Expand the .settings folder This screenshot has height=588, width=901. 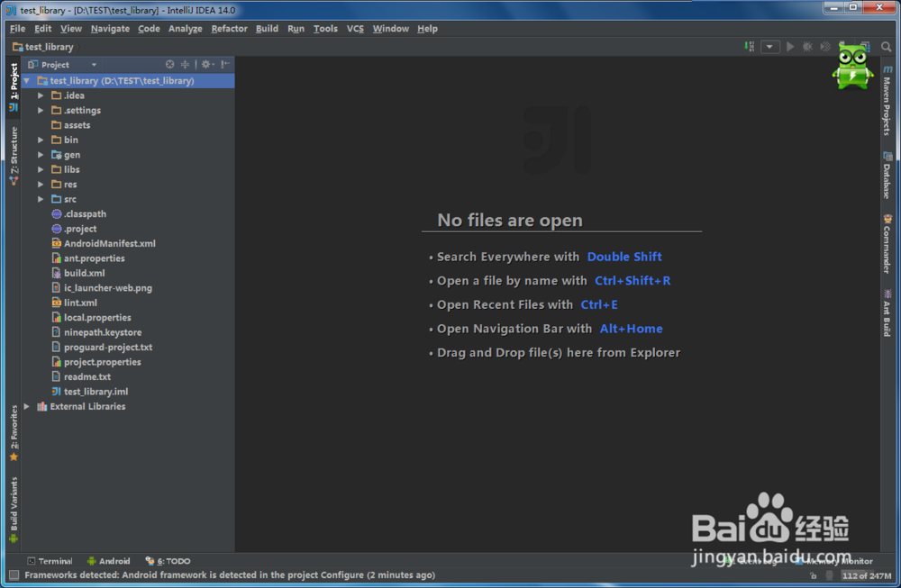click(x=41, y=110)
